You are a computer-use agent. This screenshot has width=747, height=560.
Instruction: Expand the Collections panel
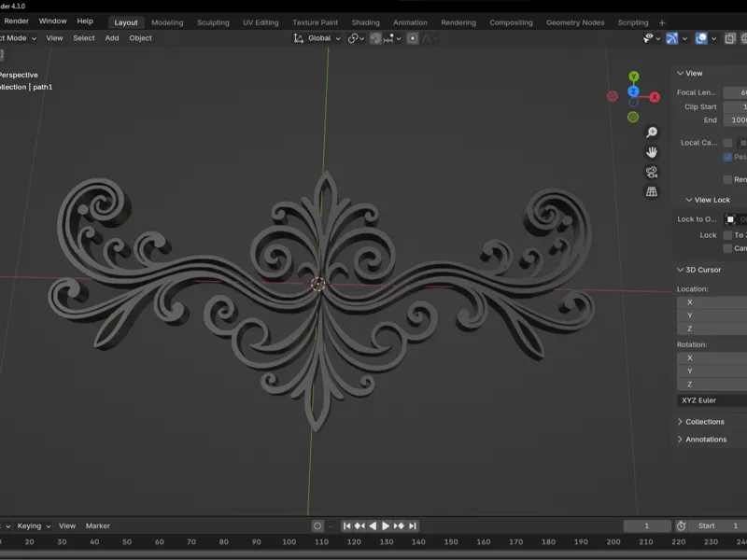pos(701,422)
